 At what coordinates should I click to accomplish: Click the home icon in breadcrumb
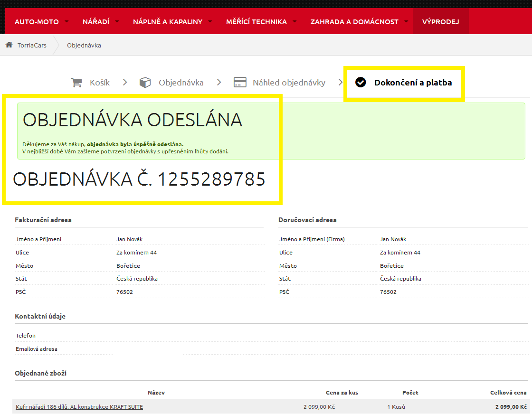pyautogui.click(x=9, y=45)
